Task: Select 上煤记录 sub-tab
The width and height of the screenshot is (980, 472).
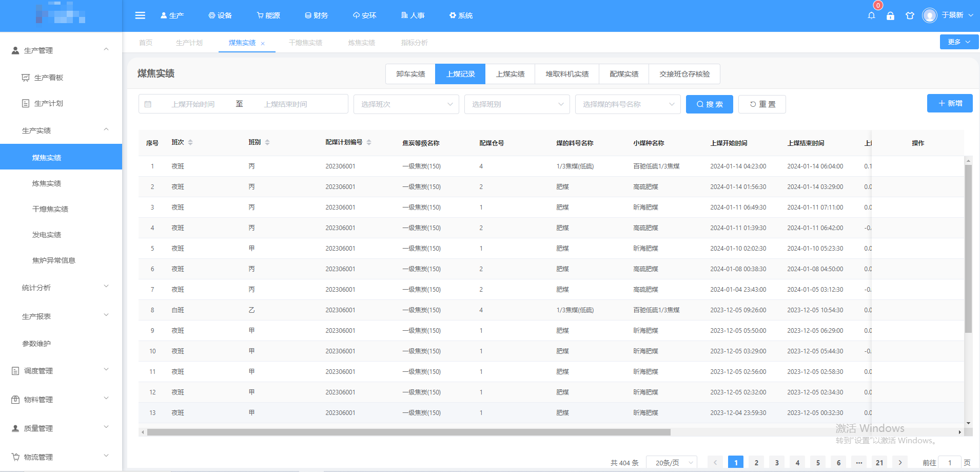Action: 460,74
